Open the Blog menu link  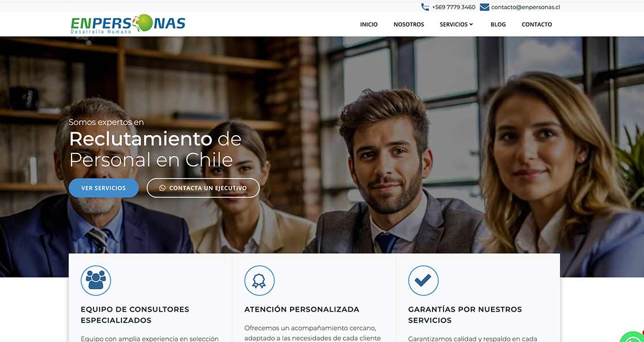[x=498, y=24]
